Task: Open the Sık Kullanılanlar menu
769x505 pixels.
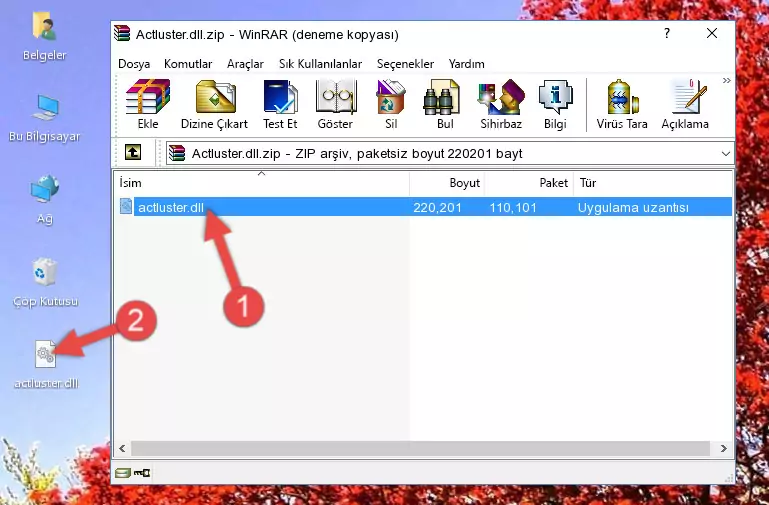Action: [320, 64]
